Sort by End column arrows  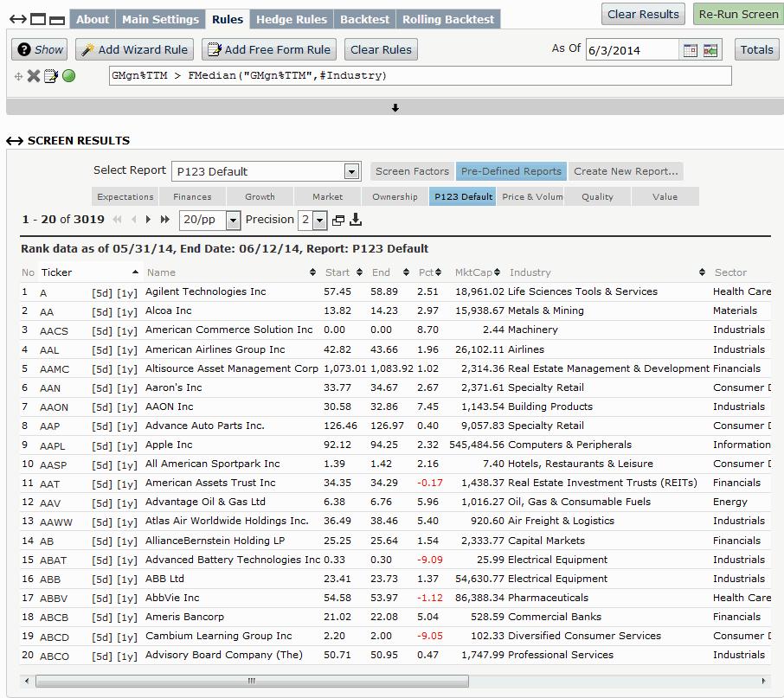coord(406,272)
